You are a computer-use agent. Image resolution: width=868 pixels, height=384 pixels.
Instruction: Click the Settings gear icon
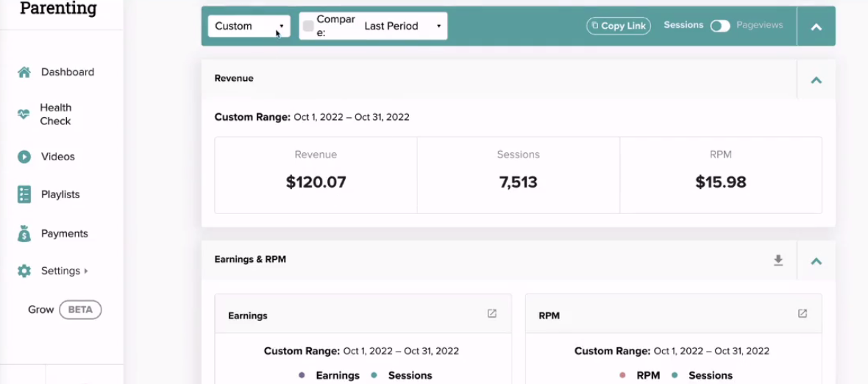24,271
